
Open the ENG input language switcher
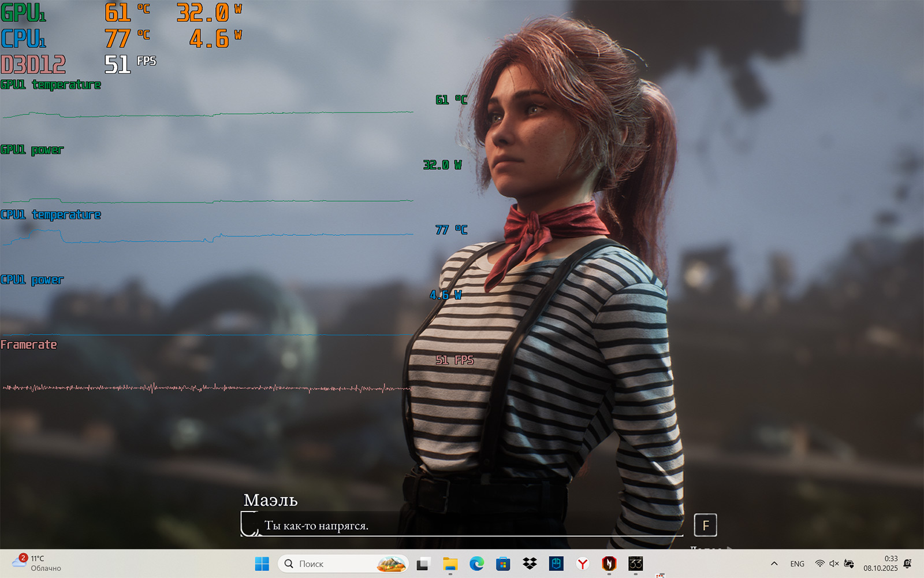pos(797,564)
